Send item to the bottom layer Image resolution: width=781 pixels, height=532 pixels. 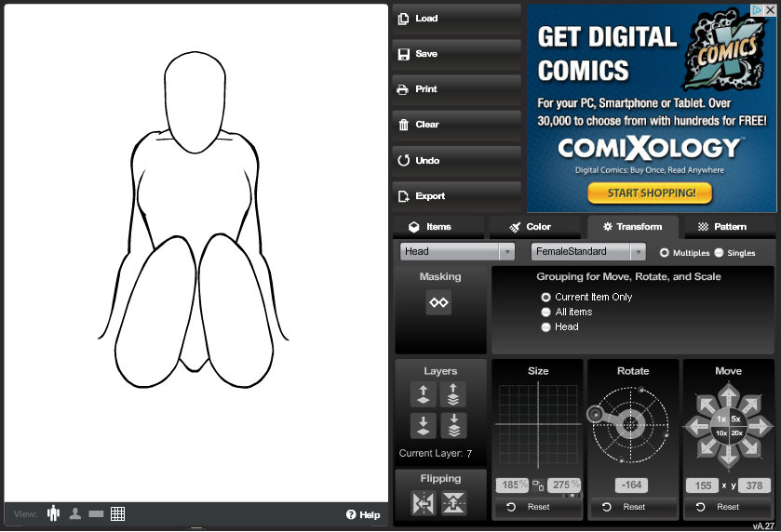point(453,425)
